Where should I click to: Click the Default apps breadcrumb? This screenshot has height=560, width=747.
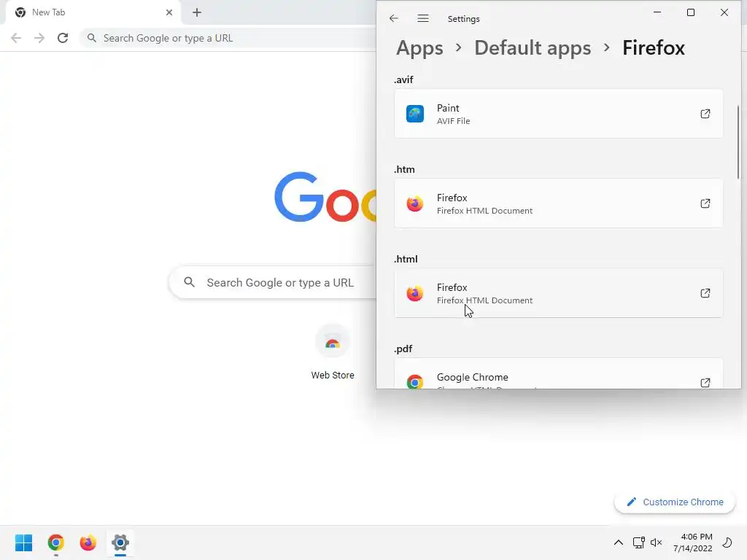[x=533, y=48]
